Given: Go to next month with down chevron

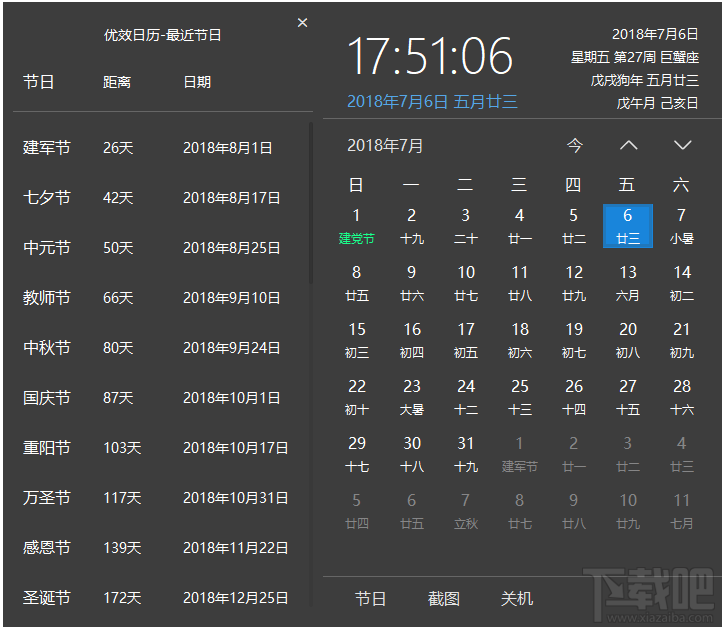Looking at the screenshot, I should tap(682, 146).
